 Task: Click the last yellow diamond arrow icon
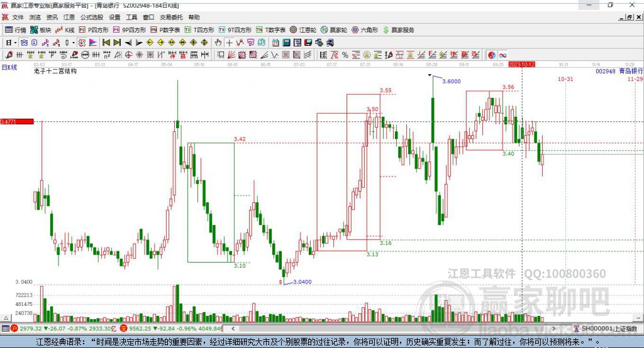coord(204,43)
